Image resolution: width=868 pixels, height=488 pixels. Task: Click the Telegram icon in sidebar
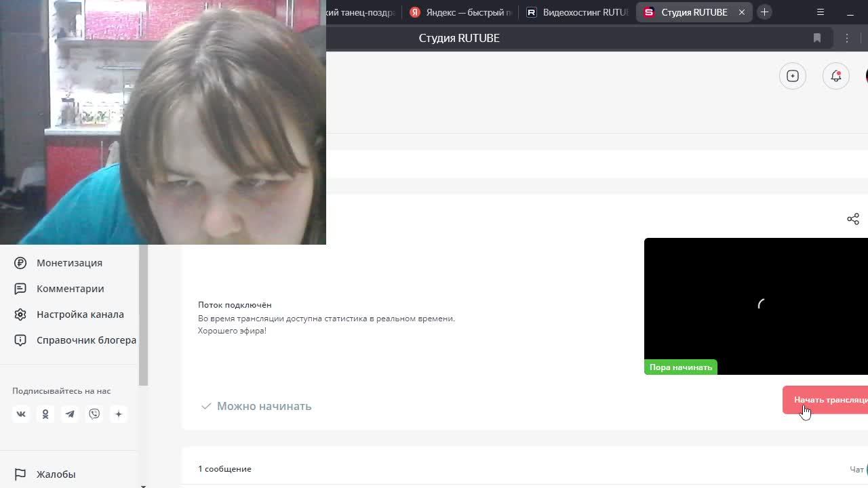click(70, 414)
